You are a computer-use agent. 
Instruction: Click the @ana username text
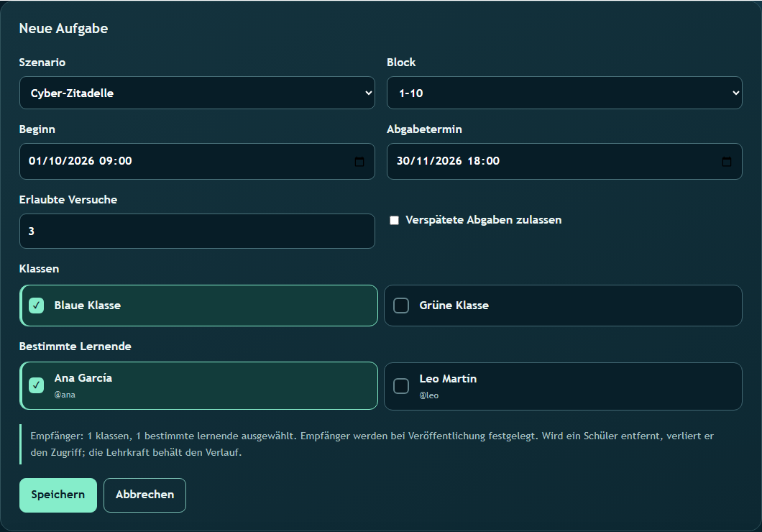click(65, 395)
